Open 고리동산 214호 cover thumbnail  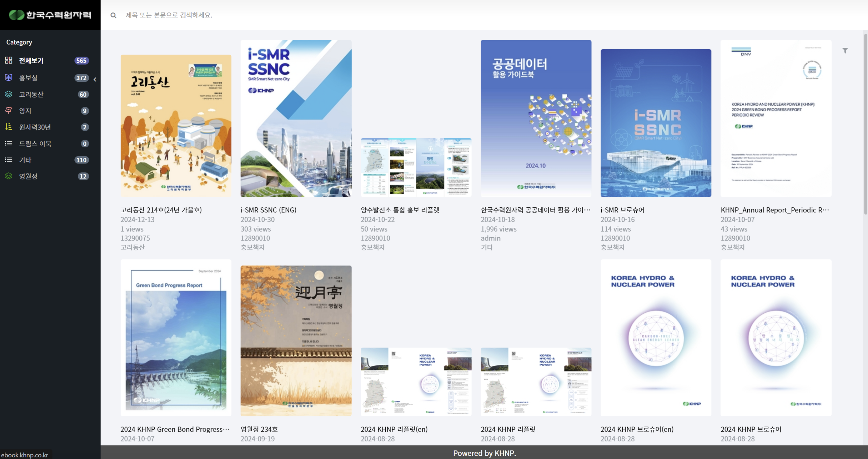[x=176, y=126]
